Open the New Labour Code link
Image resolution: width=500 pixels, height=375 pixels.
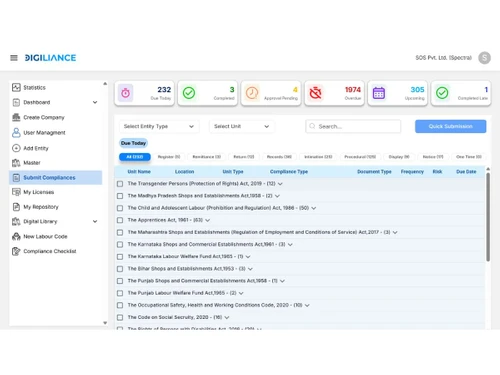tap(45, 236)
